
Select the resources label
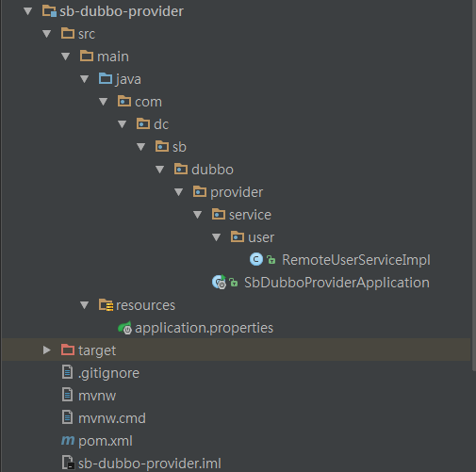(x=145, y=305)
